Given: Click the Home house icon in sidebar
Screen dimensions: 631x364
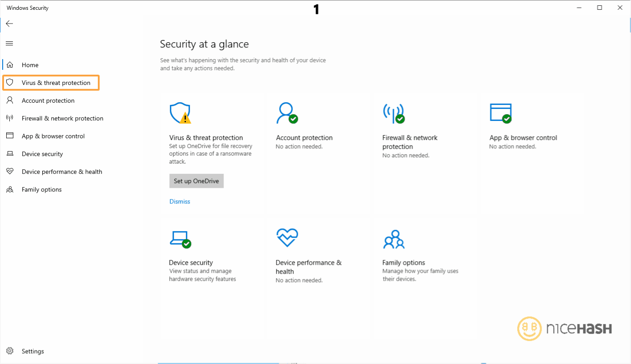Looking at the screenshot, I should coord(10,64).
